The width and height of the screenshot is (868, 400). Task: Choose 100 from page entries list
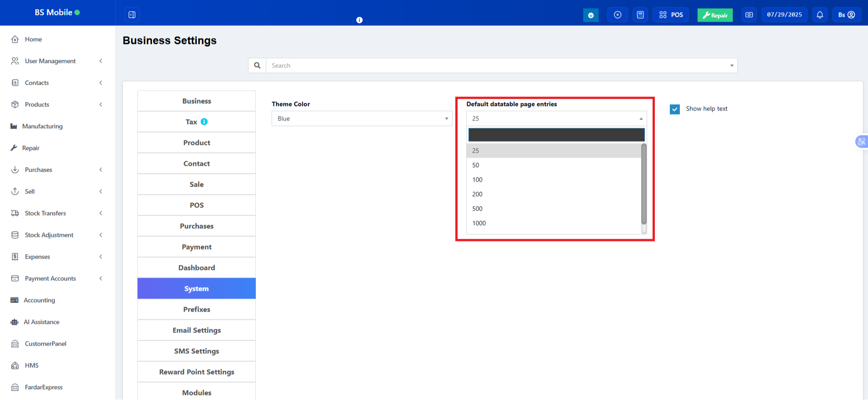478,180
